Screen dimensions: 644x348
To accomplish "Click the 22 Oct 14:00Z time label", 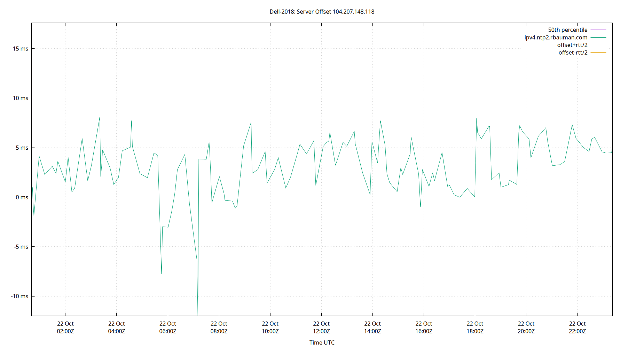I will coord(372,327).
